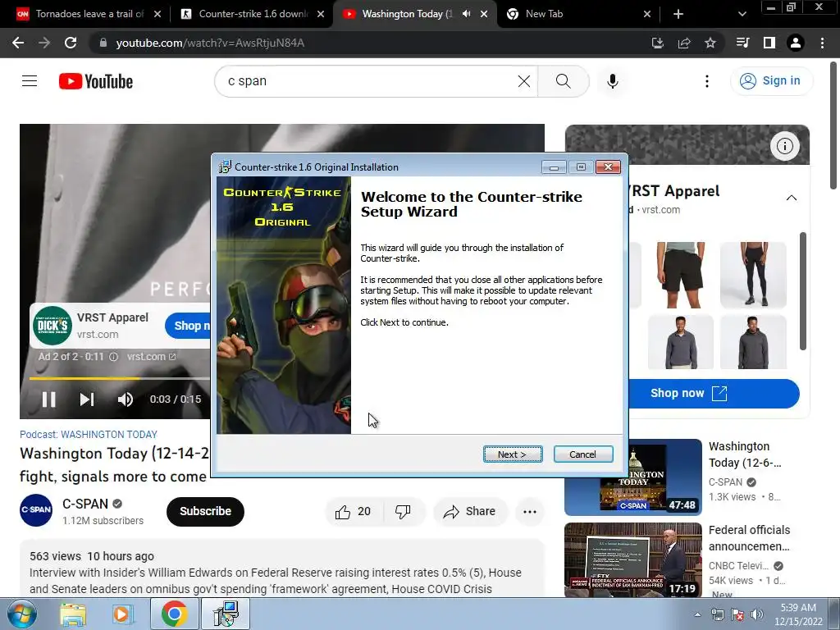
Task: Seek on the yellow ad progress bar
Action: [120, 378]
